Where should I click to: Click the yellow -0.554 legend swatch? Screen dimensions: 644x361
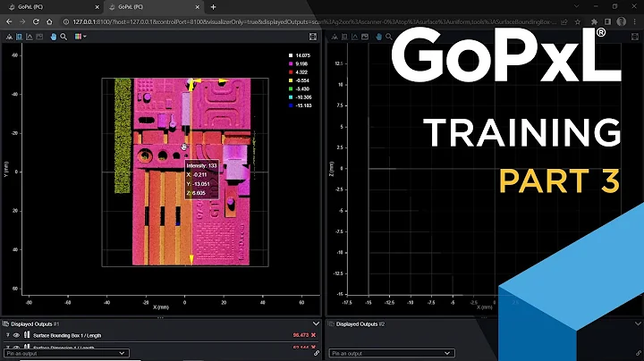click(x=291, y=80)
